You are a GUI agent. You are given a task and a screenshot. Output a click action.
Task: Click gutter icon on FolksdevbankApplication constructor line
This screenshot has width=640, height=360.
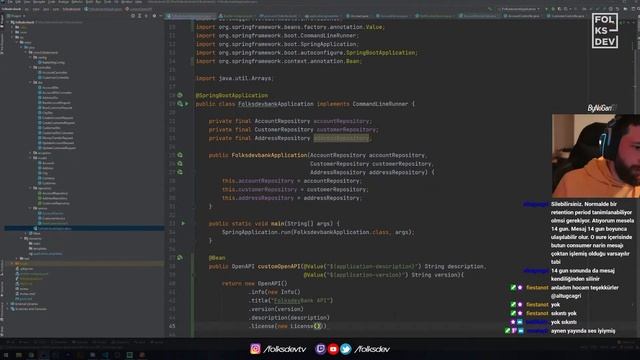[x=180, y=155]
